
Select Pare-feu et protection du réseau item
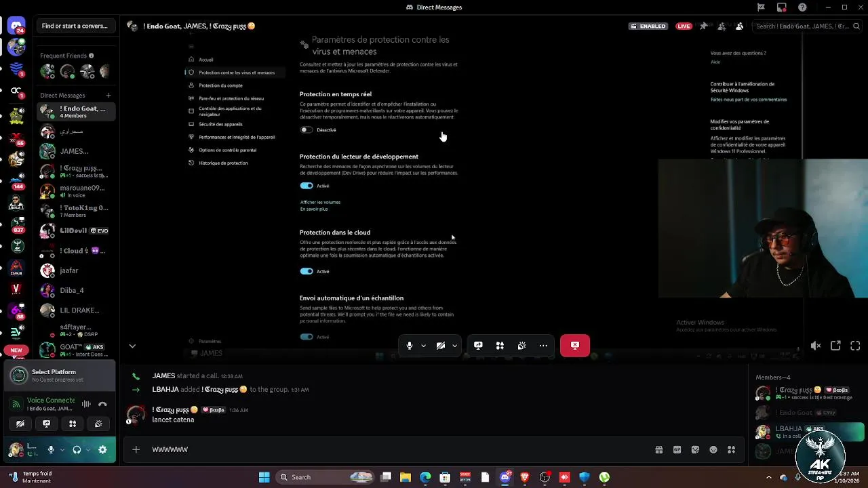click(x=231, y=98)
